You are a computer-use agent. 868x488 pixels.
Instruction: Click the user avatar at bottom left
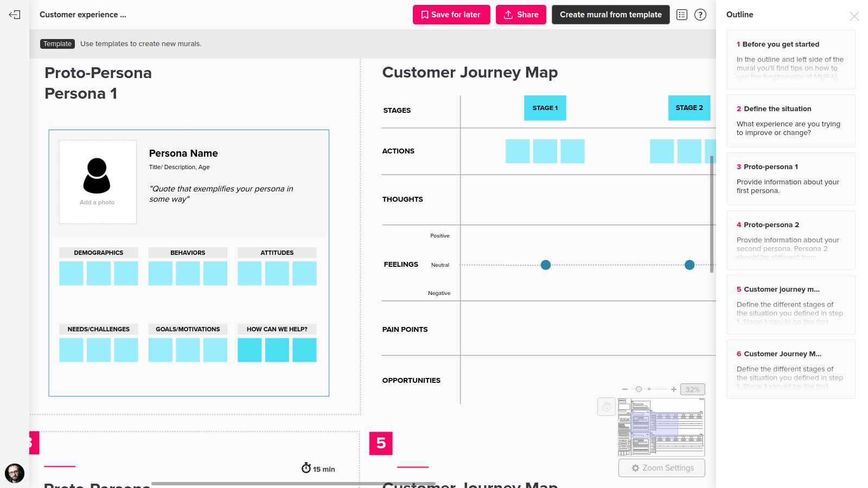pos(15,473)
